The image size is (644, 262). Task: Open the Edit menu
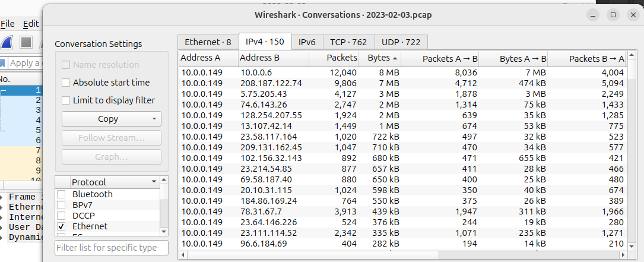31,24
